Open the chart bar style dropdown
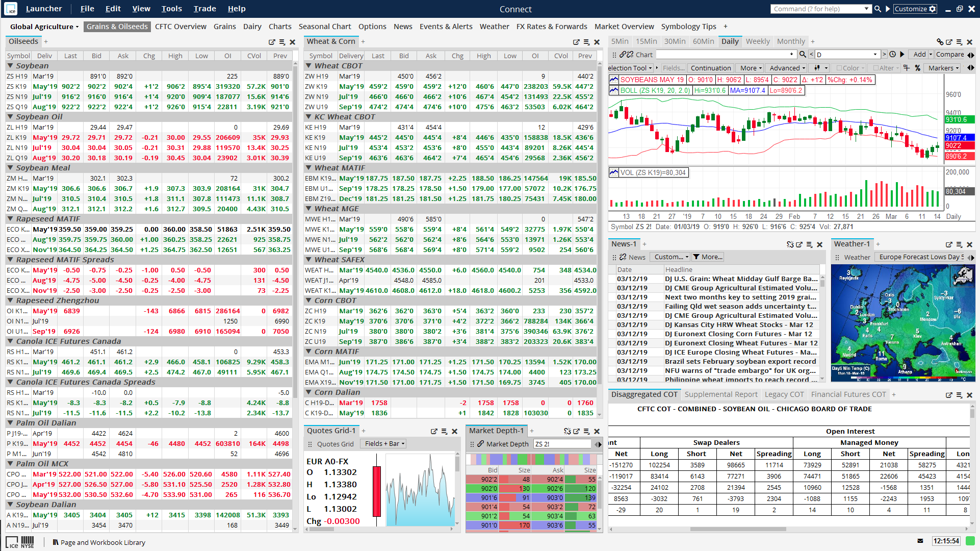 tap(820, 68)
